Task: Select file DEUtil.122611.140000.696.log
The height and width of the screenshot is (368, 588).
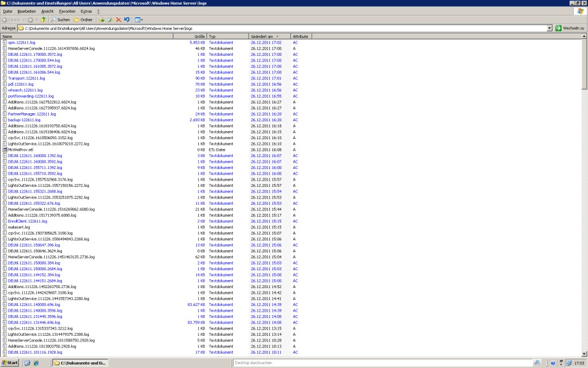Action: [x=34, y=305]
